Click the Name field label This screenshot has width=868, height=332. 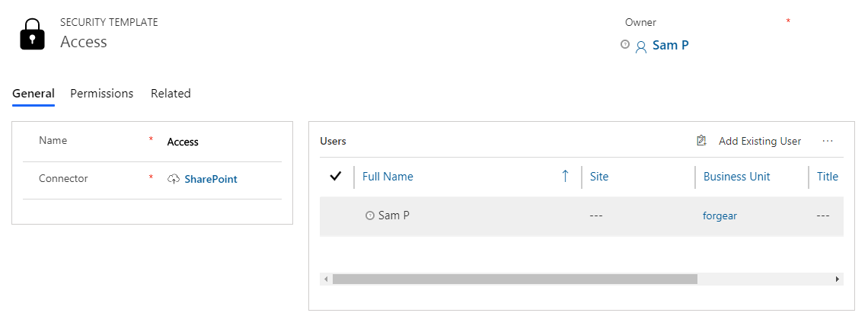coord(53,141)
